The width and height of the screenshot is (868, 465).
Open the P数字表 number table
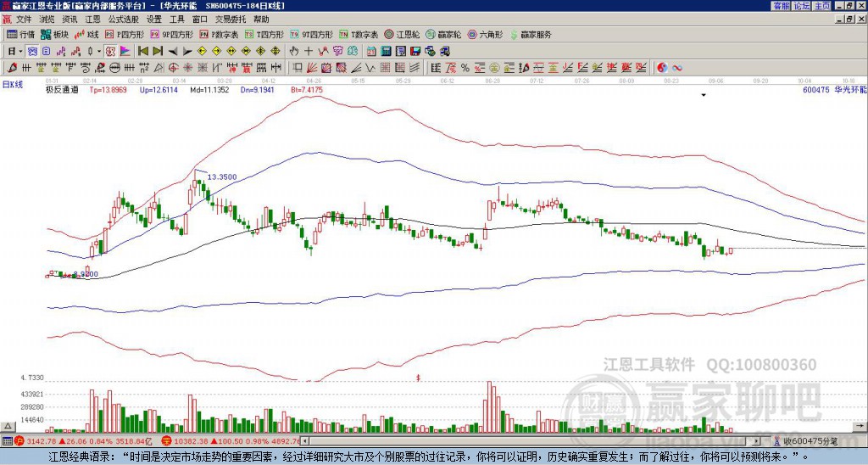(220, 34)
